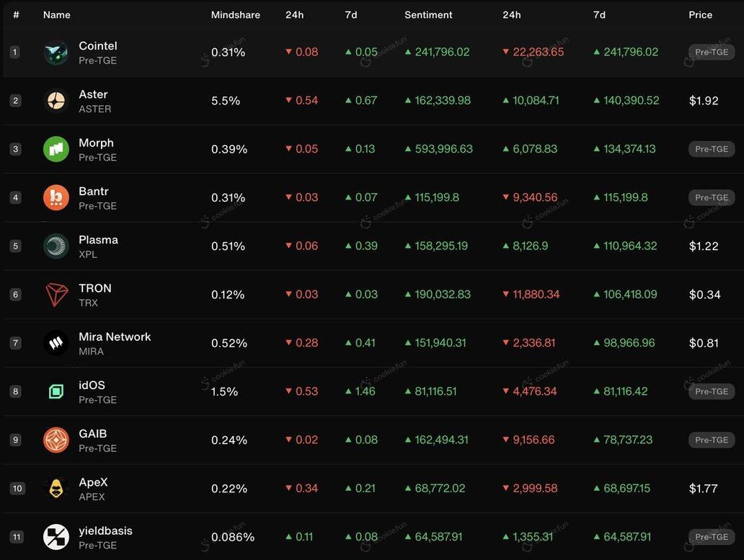Click the Aster price $1.92
Screen dimensions: 744x560
[704, 101]
